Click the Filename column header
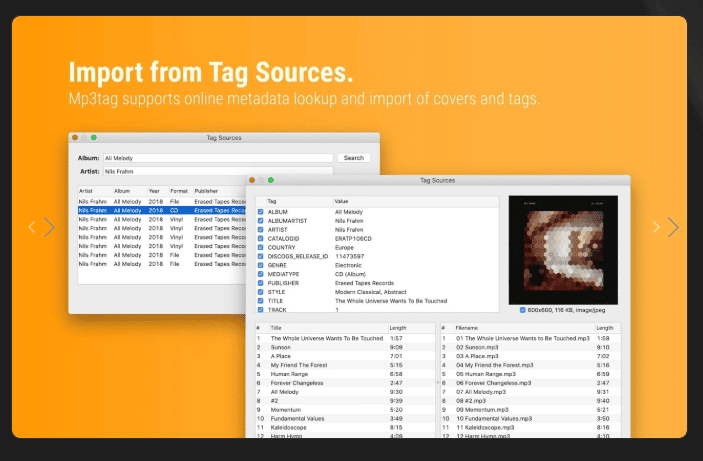Image resolution: width=703 pixels, height=461 pixels. click(x=466, y=328)
